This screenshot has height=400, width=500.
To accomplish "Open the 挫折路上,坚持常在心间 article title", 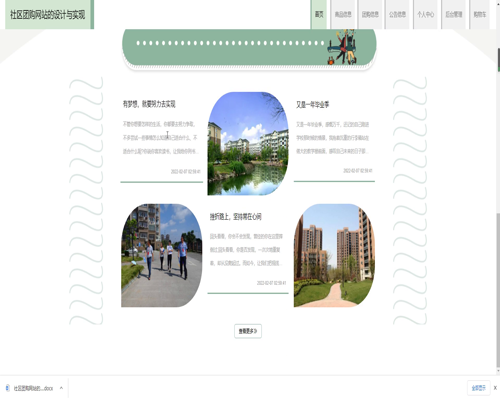I will point(235,217).
